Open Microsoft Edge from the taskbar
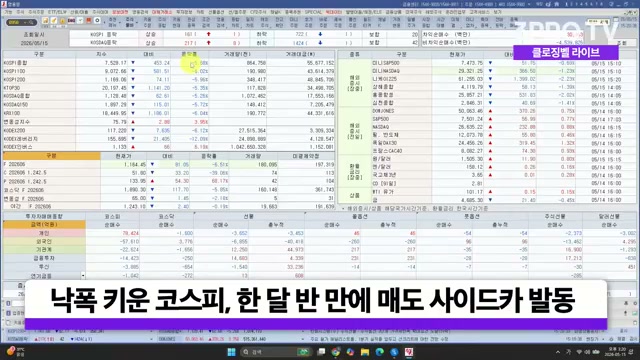The height and width of the screenshot is (360, 640). click(x=379, y=352)
